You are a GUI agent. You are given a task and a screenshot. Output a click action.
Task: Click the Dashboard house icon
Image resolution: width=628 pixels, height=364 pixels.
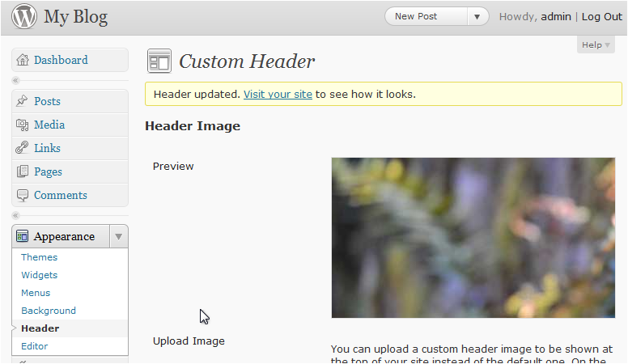23,60
